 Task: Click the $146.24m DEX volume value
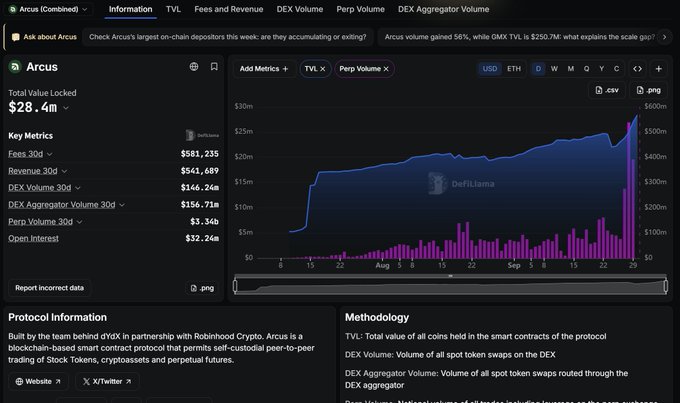(199, 187)
